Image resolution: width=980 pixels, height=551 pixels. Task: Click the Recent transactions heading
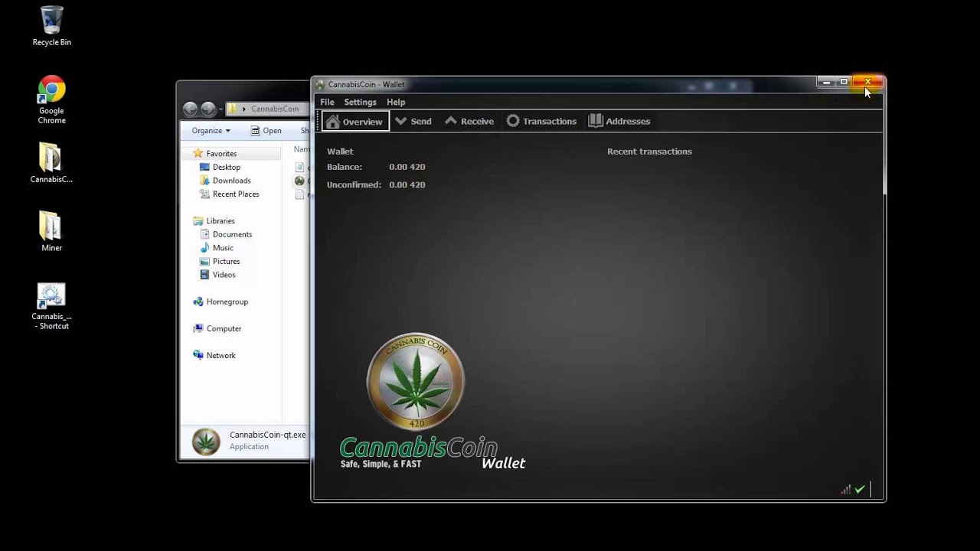(x=649, y=152)
